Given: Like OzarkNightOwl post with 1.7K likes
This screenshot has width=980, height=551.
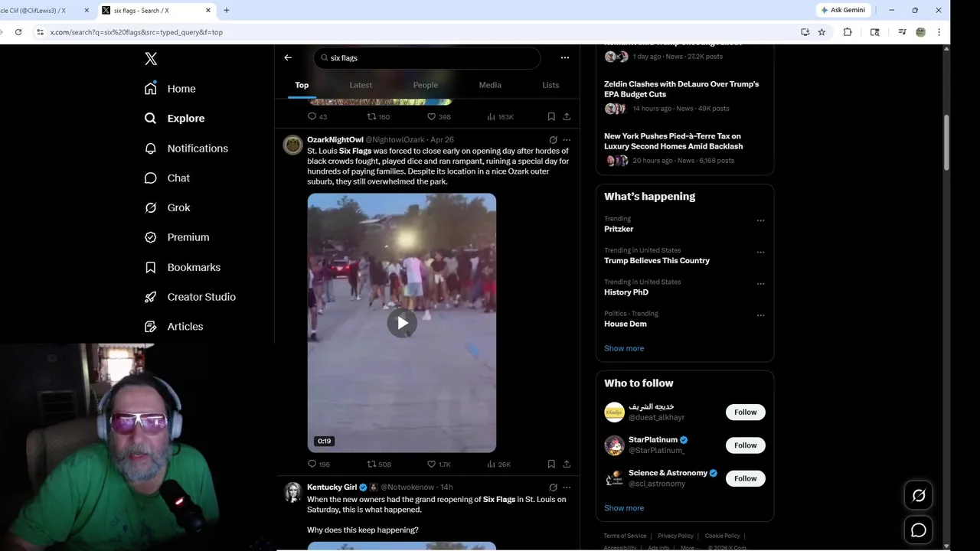Looking at the screenshot, I should tap(439, 465).
